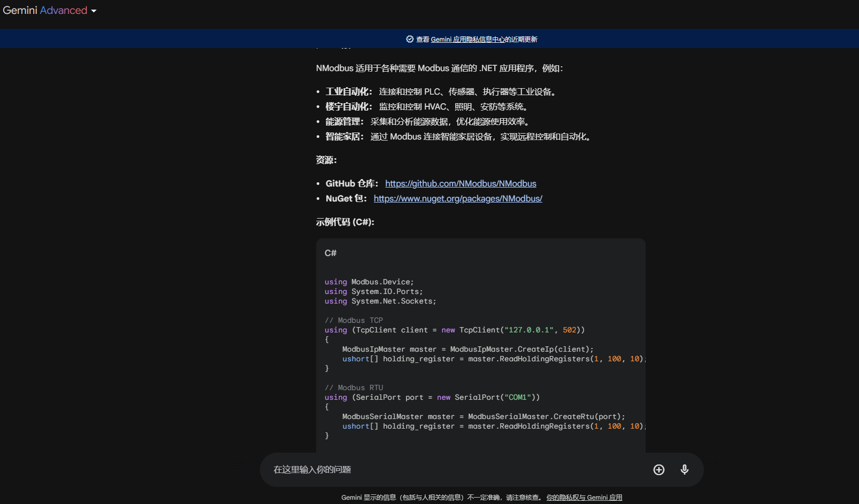The width and height of the screenshot is (859, 504).
Task: Click the "// Modbus TCP" comment line
Action: coord(354,320)
